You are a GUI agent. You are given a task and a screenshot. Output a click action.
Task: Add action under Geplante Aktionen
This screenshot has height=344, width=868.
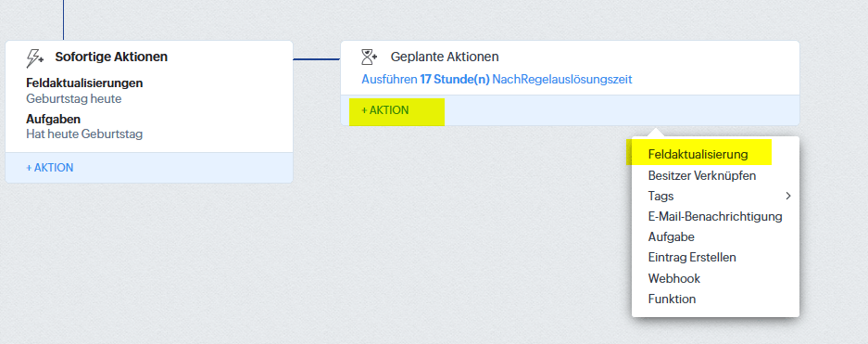pyautogui.click(x=385, y=110)
